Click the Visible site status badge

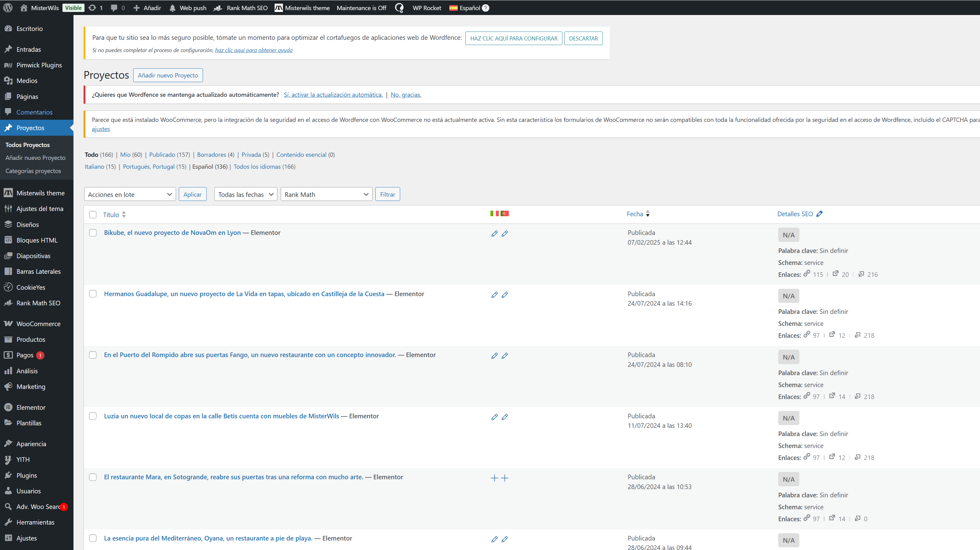73,8
